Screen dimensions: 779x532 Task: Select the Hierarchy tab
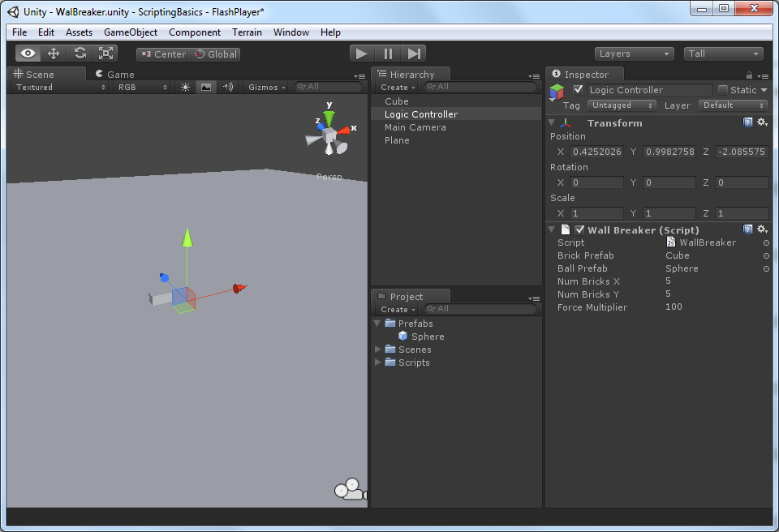[411, 74]
